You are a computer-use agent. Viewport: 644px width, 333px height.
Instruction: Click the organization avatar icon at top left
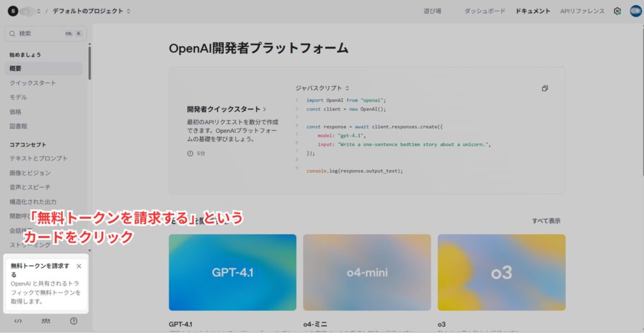click(x=13, y=11)
